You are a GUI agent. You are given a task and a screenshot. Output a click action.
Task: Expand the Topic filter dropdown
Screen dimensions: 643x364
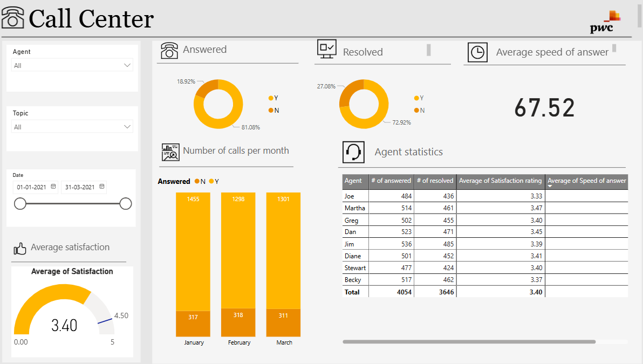[x=127, y=127]
